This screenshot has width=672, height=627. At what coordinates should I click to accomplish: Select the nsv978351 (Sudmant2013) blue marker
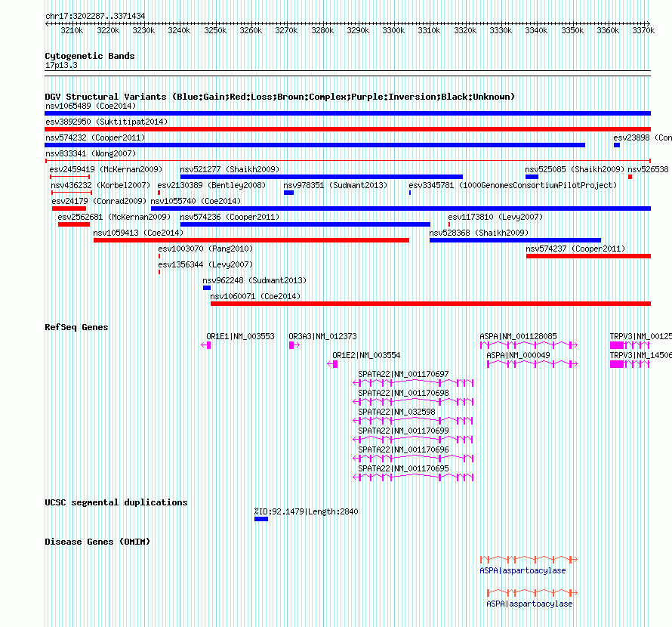[289, 193]
